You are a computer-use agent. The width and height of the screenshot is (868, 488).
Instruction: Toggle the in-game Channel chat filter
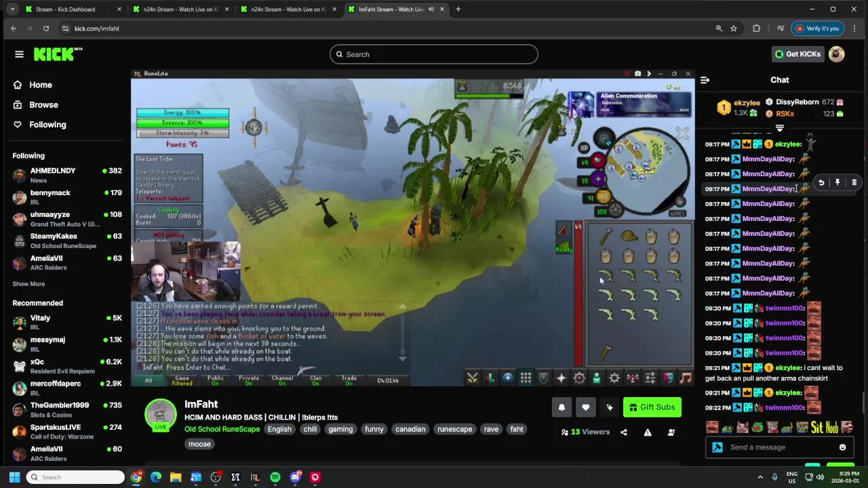[x=282, y=380]
